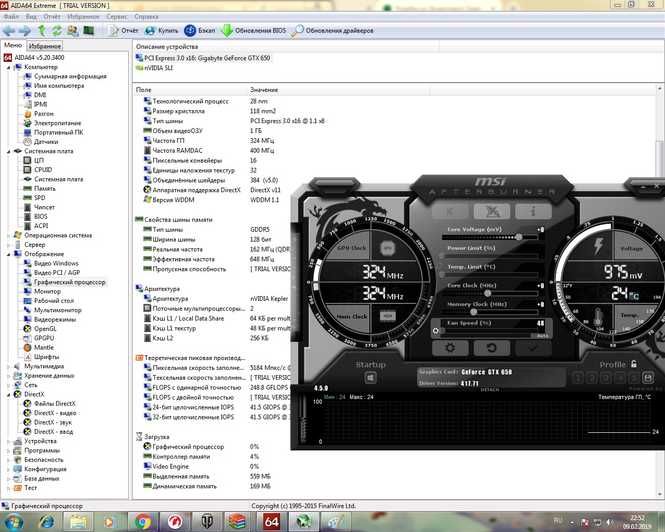This screenshot has width=665, height=532.
Task: Switch to the Избранное sidebar tab
Action: pos(45,46)
